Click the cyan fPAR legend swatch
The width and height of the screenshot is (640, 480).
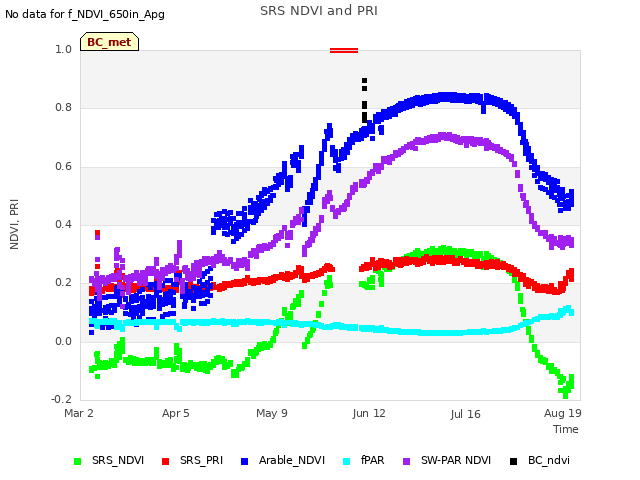(x=347, y=461)
